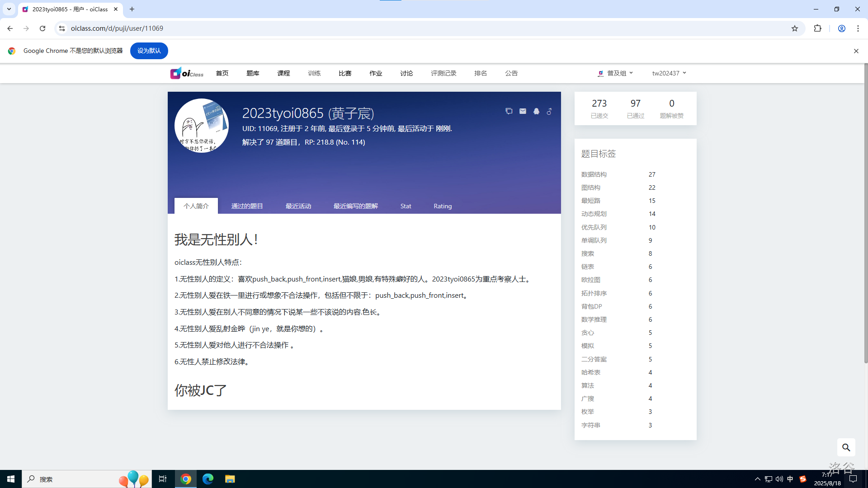This screenshot has width=868, height=488.
Task: Click the Chrome profile avatar icon
Action: click(x=841, y=28)
